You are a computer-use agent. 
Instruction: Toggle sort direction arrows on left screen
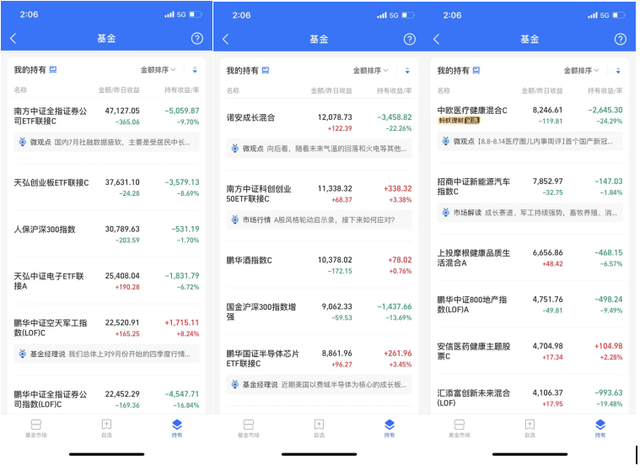tap(195, 70)
